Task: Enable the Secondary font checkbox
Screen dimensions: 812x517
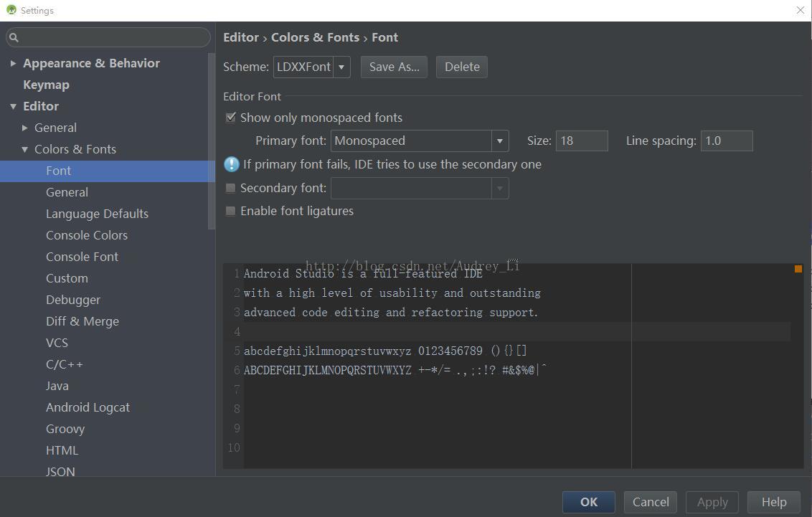Action: click(231, 188)
